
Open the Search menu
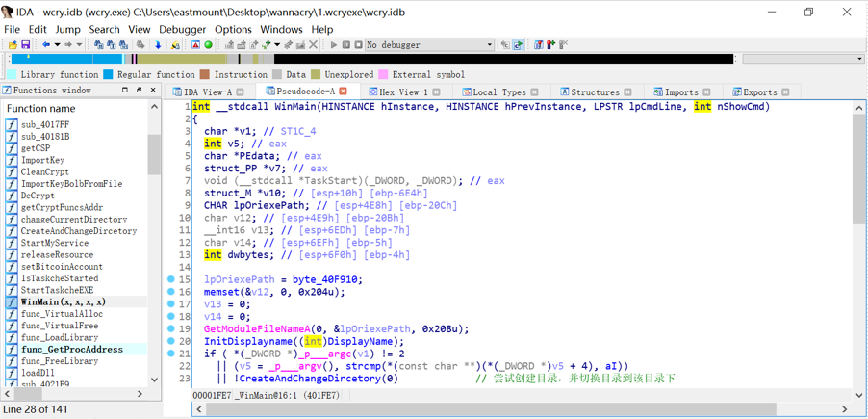point(104,29)
